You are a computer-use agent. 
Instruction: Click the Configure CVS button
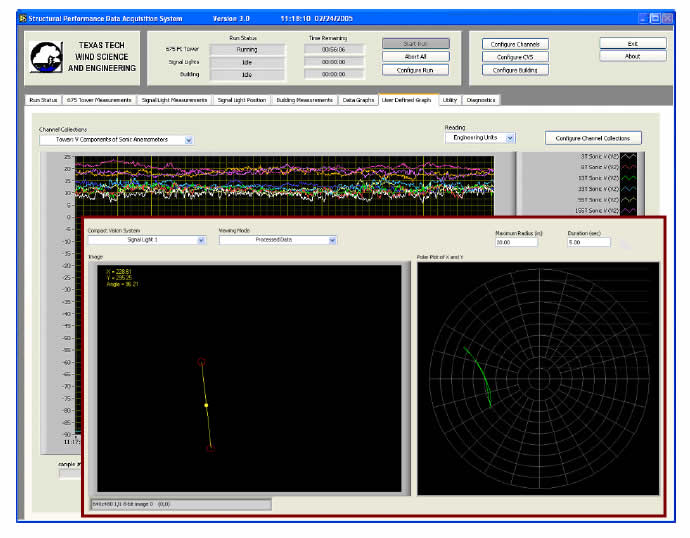point(515,57)
